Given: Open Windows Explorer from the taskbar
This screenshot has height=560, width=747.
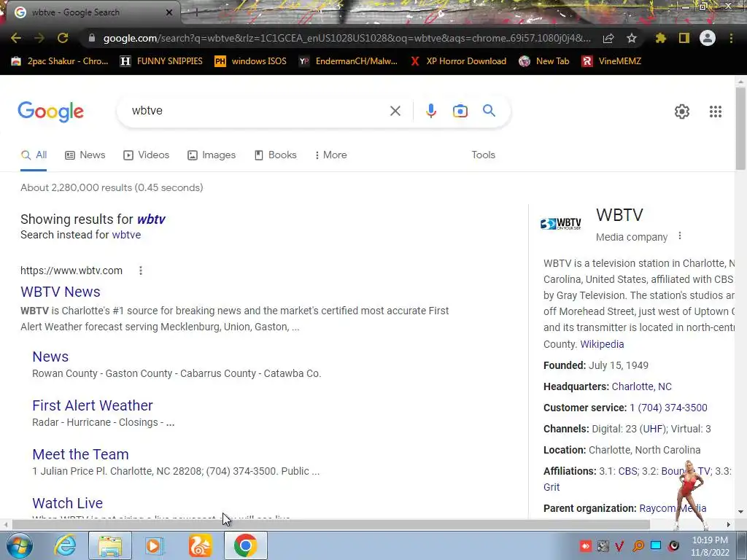Looking at the screenshot, I should [110, 545].
